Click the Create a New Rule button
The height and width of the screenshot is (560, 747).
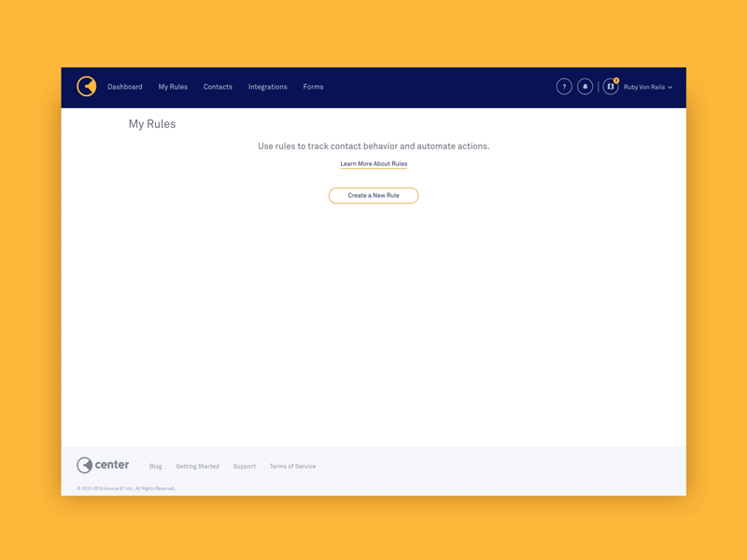coord(373,195)
